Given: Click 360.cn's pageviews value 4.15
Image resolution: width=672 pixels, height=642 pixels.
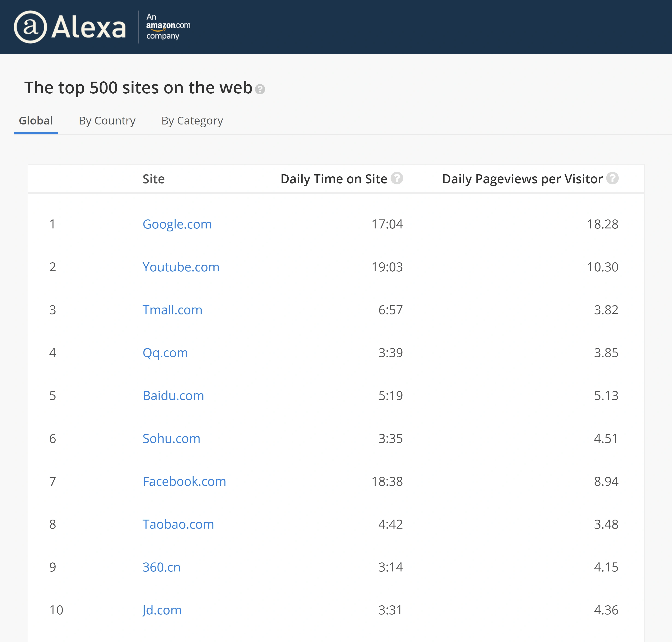Looking at the screenshot, I should 606,567.
